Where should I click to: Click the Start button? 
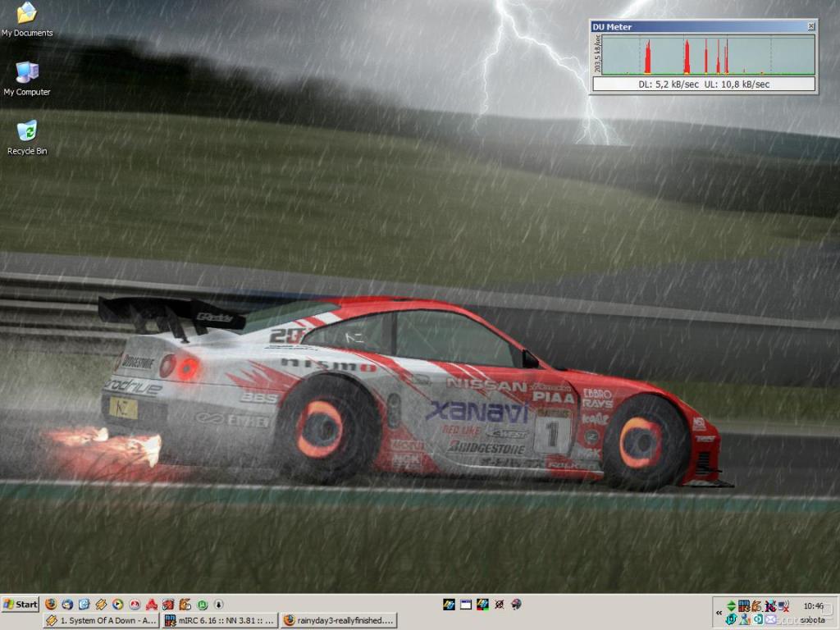(21, 605)
